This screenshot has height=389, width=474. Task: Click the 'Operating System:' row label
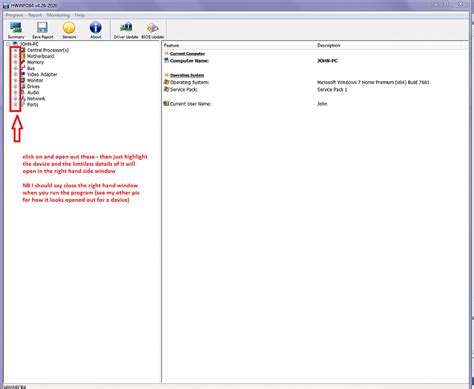click(189, 82)
